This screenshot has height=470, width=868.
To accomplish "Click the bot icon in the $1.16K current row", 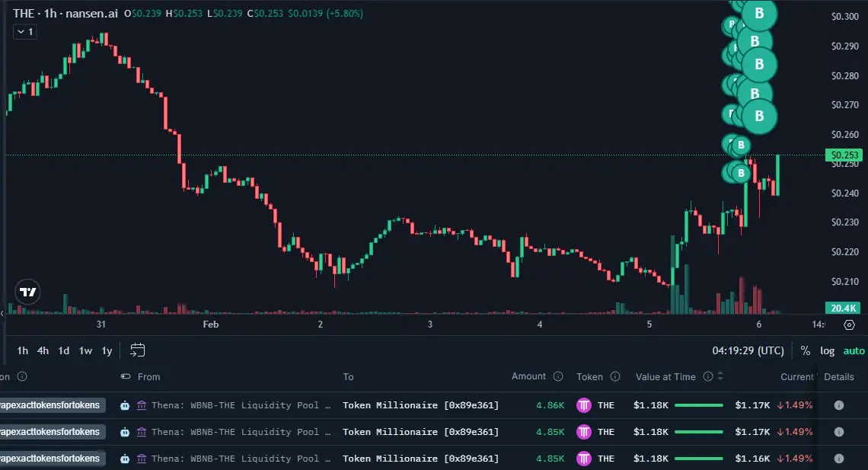I will tap(125, 459).
